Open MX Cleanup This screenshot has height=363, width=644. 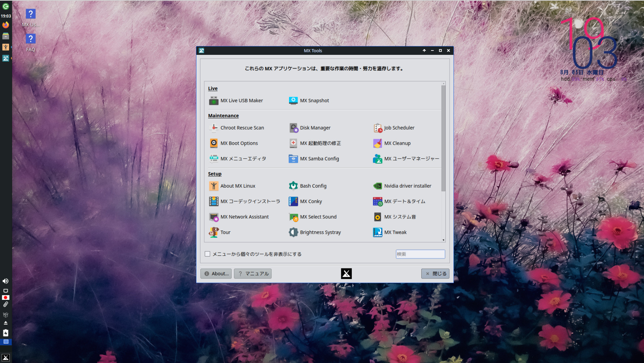(392, 143)
